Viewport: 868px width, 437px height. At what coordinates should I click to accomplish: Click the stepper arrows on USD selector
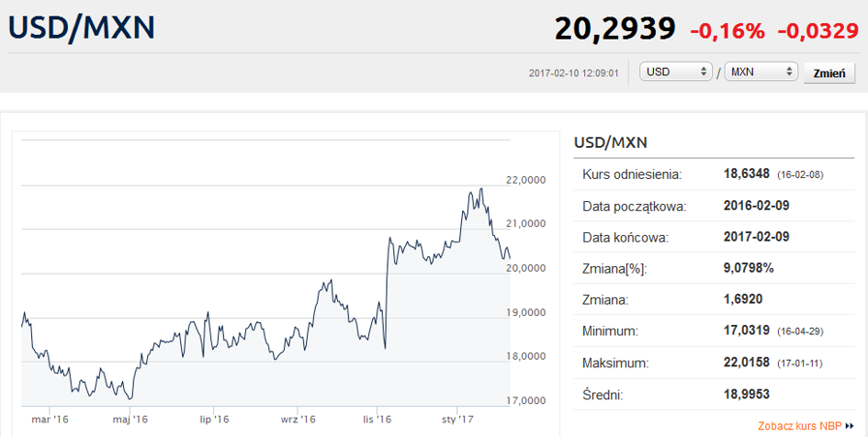[x=704, y=72]
